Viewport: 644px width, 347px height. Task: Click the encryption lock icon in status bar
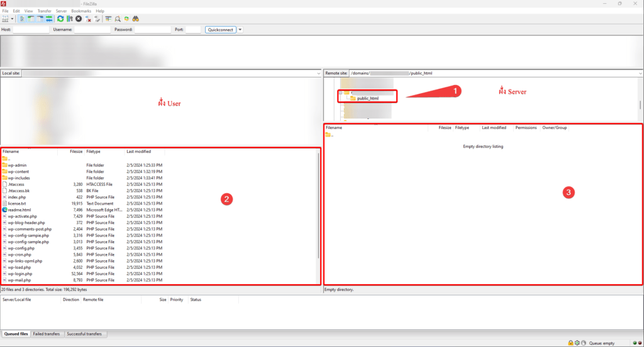(570, 343)
